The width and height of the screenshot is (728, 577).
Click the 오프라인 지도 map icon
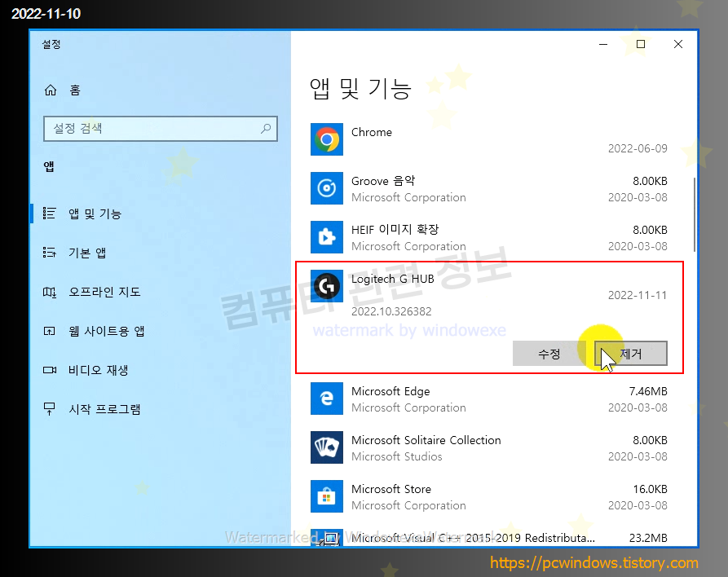point(49,292)
